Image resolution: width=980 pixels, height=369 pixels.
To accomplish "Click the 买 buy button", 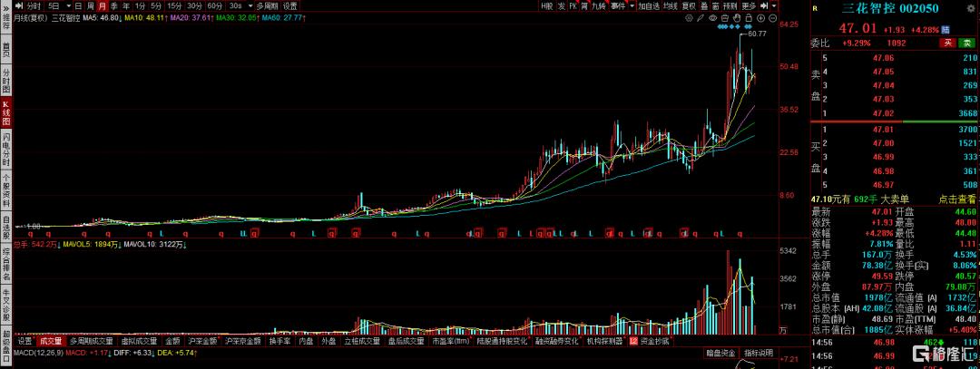I will point(947,43).
